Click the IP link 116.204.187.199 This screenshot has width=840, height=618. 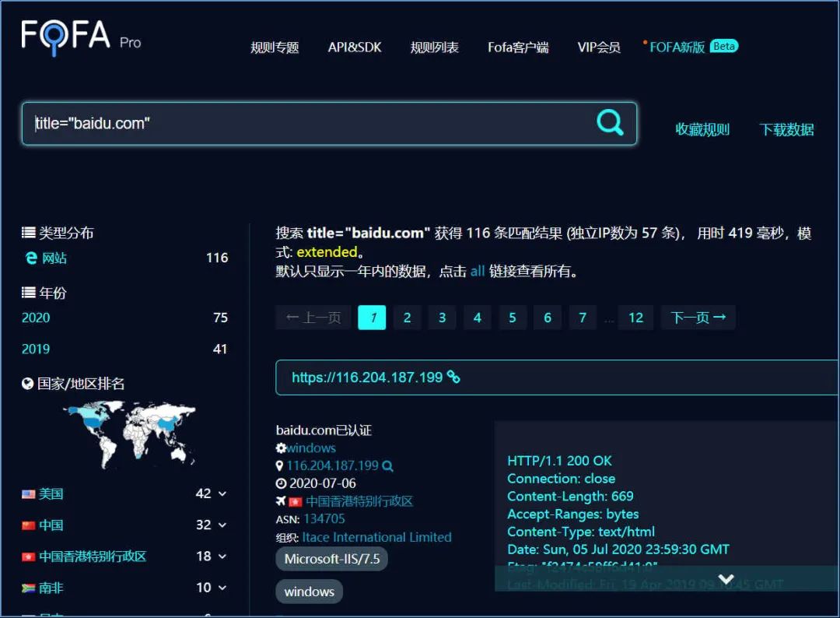click(333, 465)
